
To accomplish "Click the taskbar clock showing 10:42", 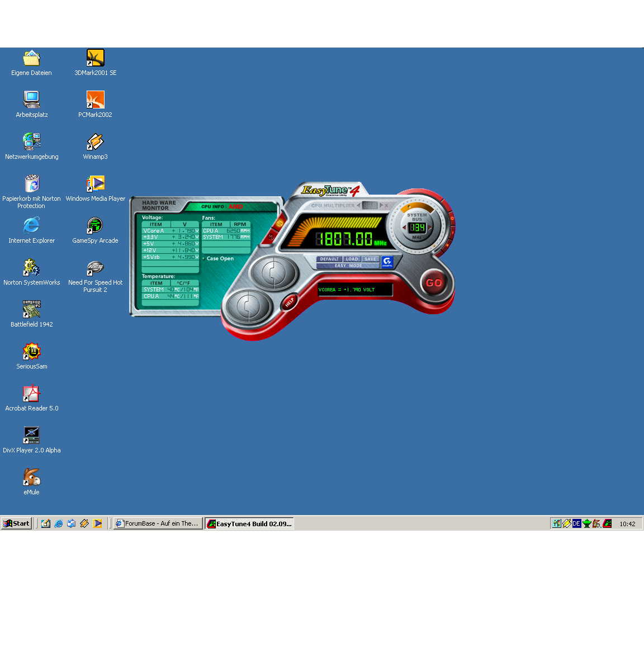I will 627,524.
